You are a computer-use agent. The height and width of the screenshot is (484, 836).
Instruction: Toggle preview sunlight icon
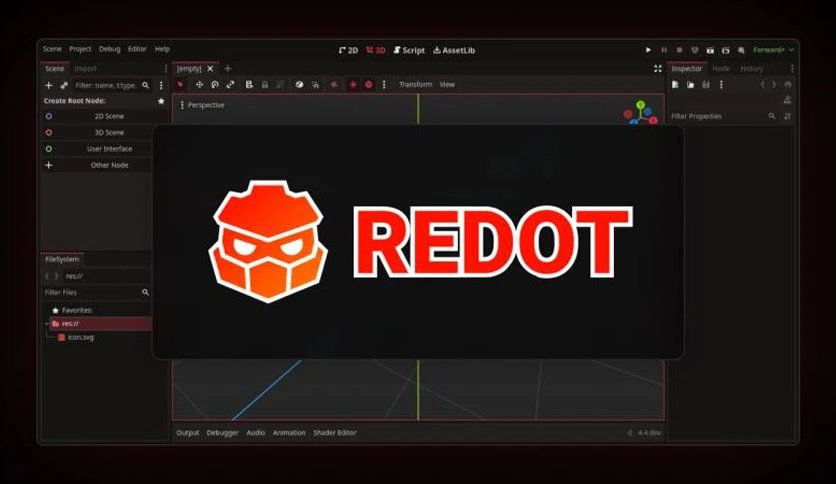(353, 84)
